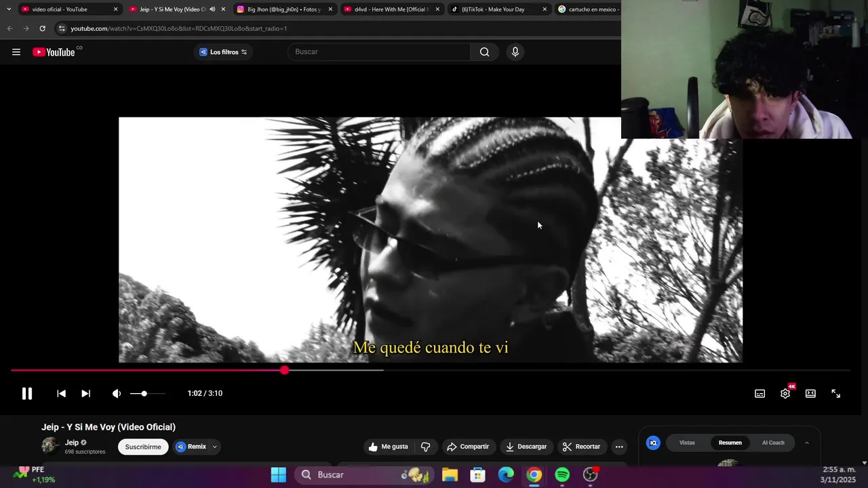Switch to cartucho en mexico tab
This screenshot has width=868, height=488.
click(x=587, y=9)
